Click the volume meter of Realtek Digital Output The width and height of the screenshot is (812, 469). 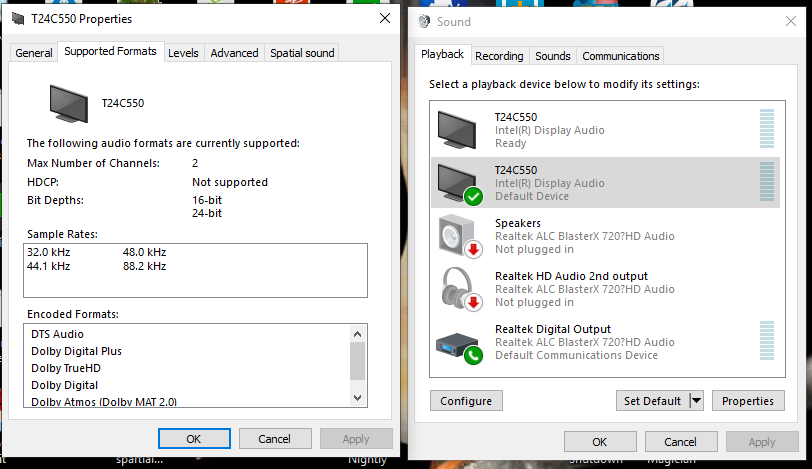click(x=766, y=341)
